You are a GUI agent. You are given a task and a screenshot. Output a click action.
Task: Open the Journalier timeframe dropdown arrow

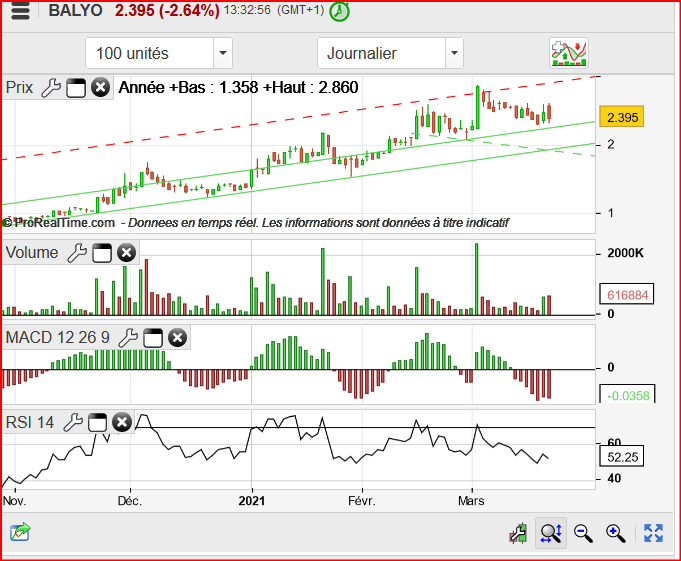click(x=454, y=53)
